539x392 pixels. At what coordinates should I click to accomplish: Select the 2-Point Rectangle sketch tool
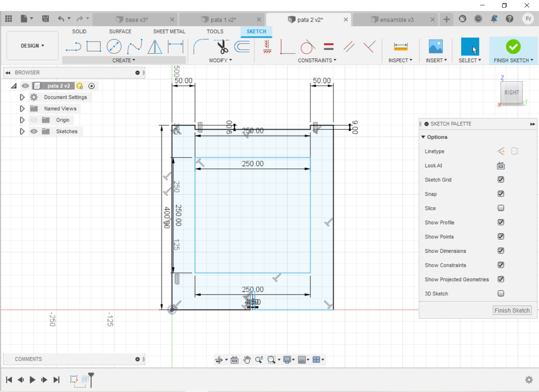(93, 47)
